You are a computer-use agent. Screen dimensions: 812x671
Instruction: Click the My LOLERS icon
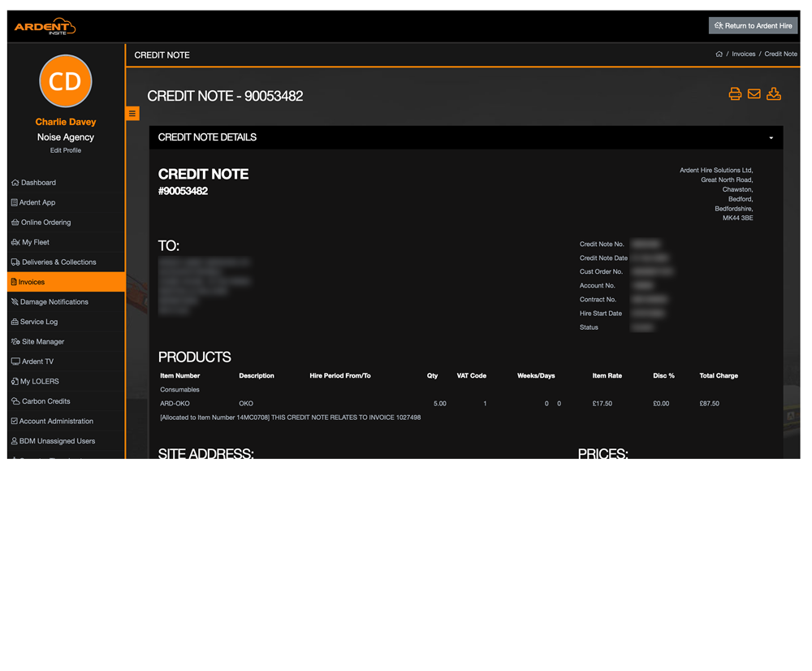tap(15, 381)
